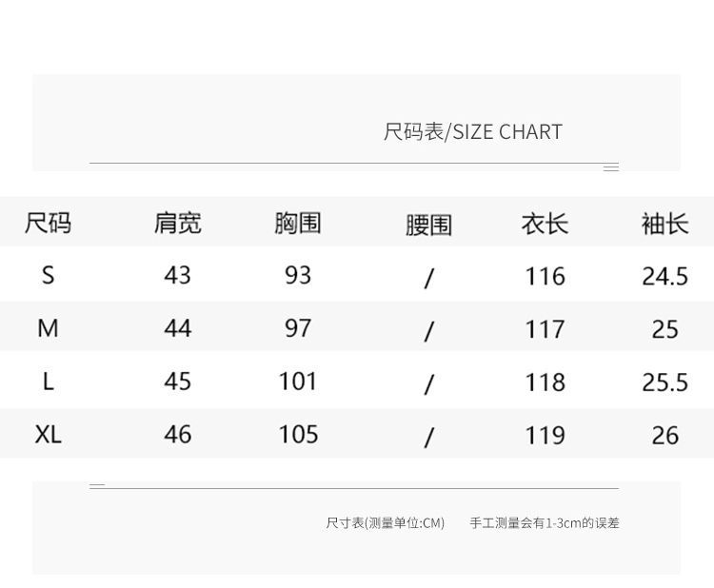Click size XL row label
The width and height of the screenshot is (714, 588).
pos(49,434)
